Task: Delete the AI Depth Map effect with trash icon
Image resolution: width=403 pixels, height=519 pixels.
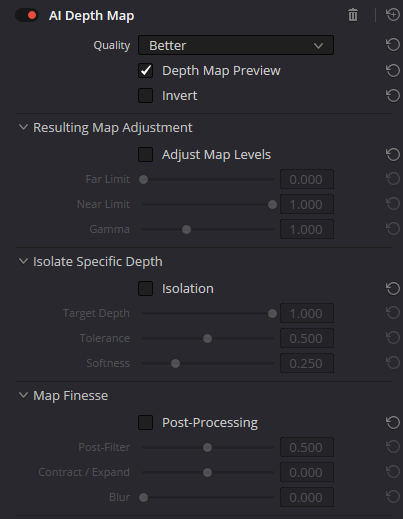Action: 353,15
